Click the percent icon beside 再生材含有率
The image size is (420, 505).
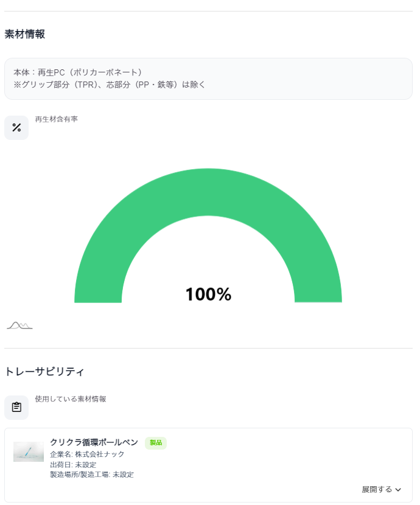pos(16,127)
